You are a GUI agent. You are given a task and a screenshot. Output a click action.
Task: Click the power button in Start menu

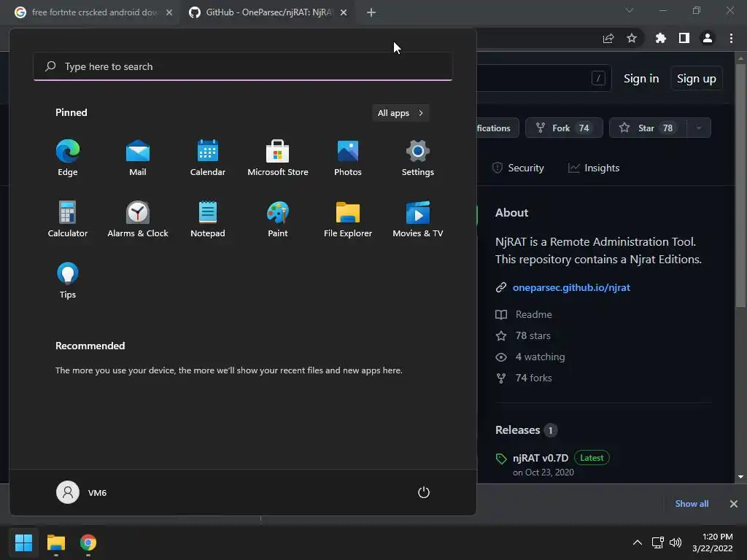424,492
